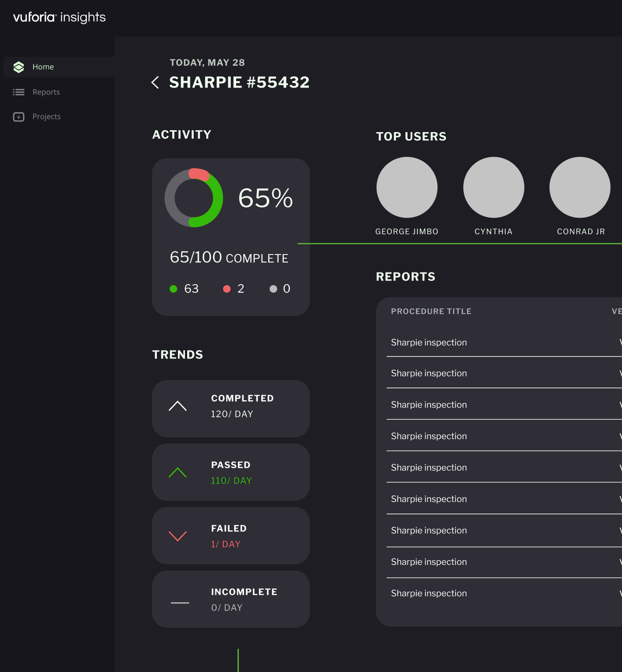Viewport: 622px width, 672px height.
Task: Click the Reports list icon in sidebar
Action: pyautogui.click(x=19, y=92)
